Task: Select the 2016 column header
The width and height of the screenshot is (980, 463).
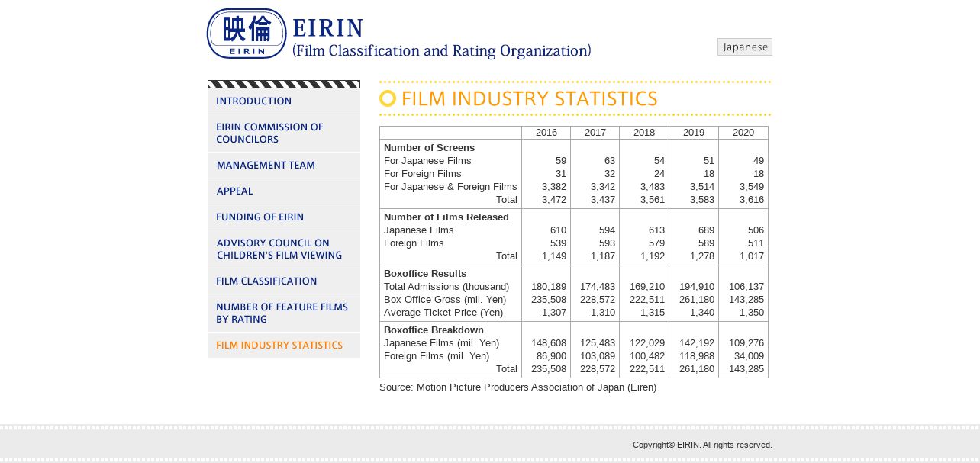Action: click(546, 133)
